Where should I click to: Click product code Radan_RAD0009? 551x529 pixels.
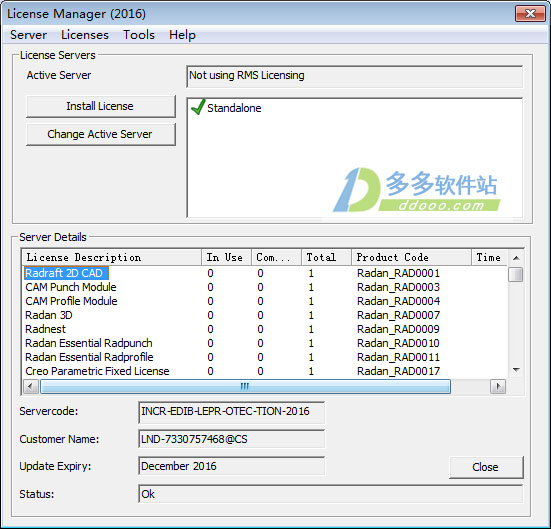tap(398, 329)
